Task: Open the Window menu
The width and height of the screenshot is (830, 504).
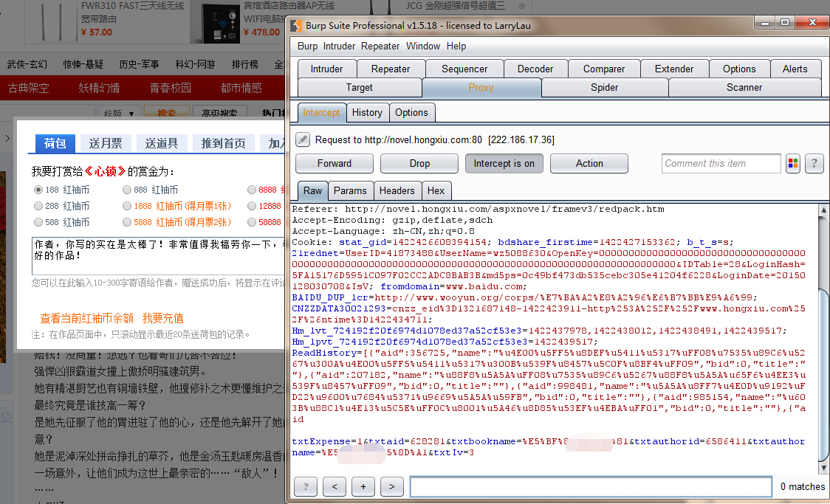Action: click(x=423, y=46)
